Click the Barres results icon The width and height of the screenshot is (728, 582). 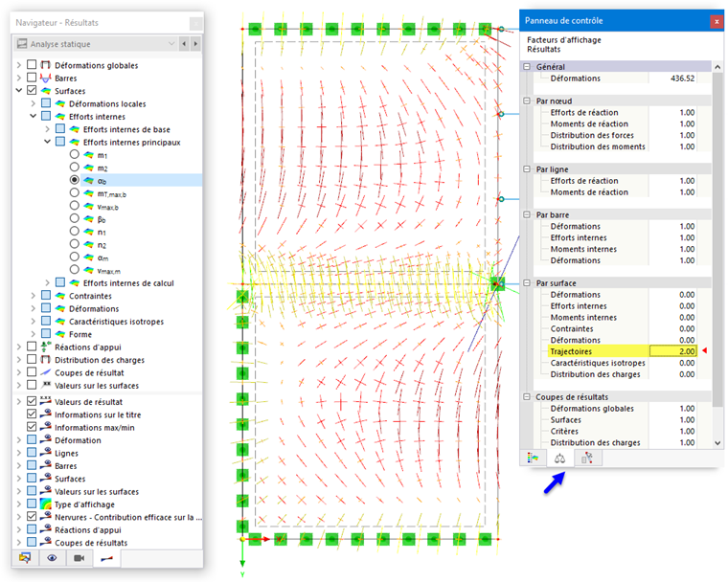pyautogui.click(x=46, y=78)
